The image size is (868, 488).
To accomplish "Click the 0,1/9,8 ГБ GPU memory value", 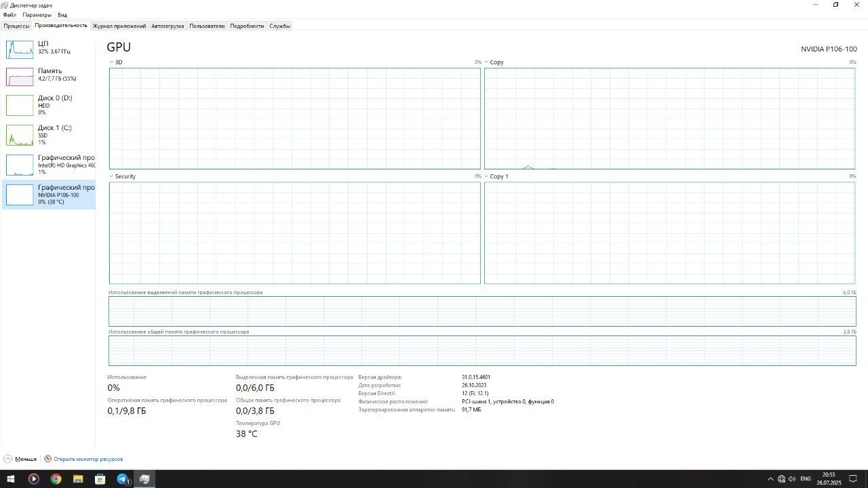I will click(x=127, y=411).
